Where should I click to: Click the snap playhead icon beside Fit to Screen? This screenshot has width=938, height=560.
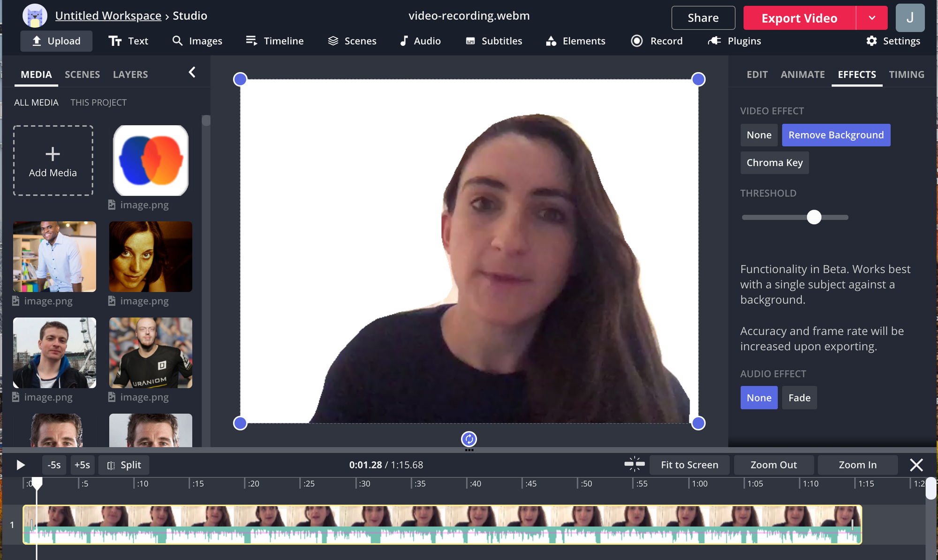pyautogui.click(x=635, y=464)
